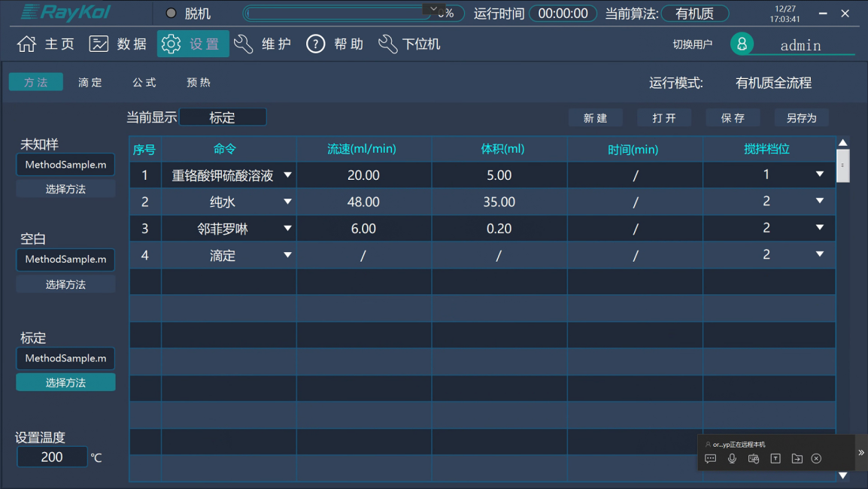Click the 设置 settings gear icon
The width and height of the screenshot is (868, 489).
pyautogui.click(x=171, y=43)
